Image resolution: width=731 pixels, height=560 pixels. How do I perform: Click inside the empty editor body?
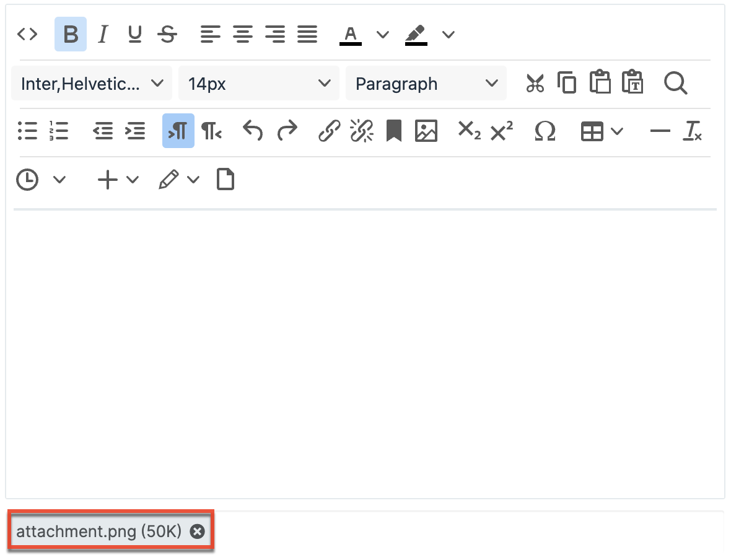click(x=365, y=353)
